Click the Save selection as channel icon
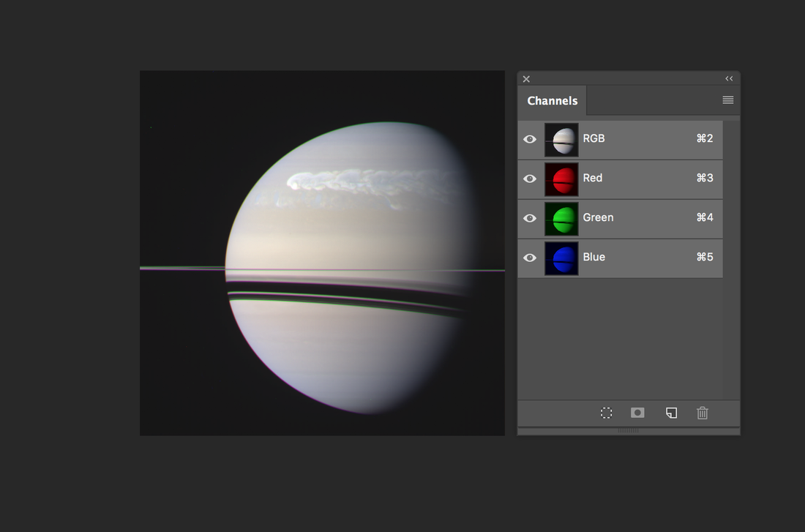 click(x=637, y=413)
